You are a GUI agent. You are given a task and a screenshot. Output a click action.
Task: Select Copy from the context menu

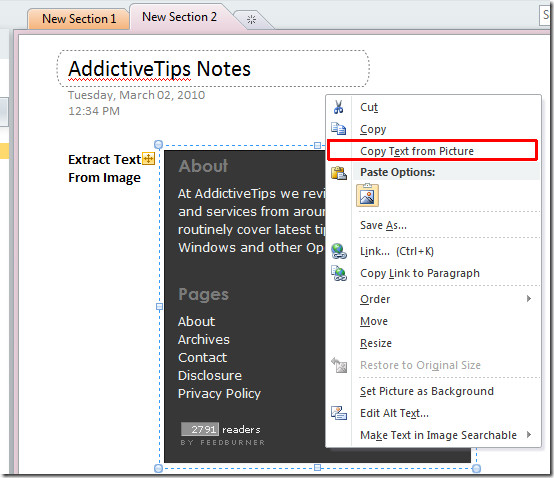click(433, 129)
